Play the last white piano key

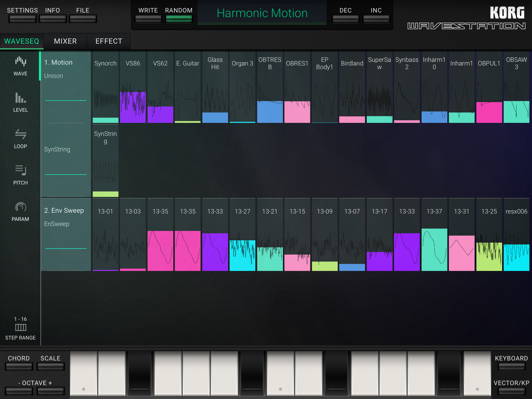477,374
